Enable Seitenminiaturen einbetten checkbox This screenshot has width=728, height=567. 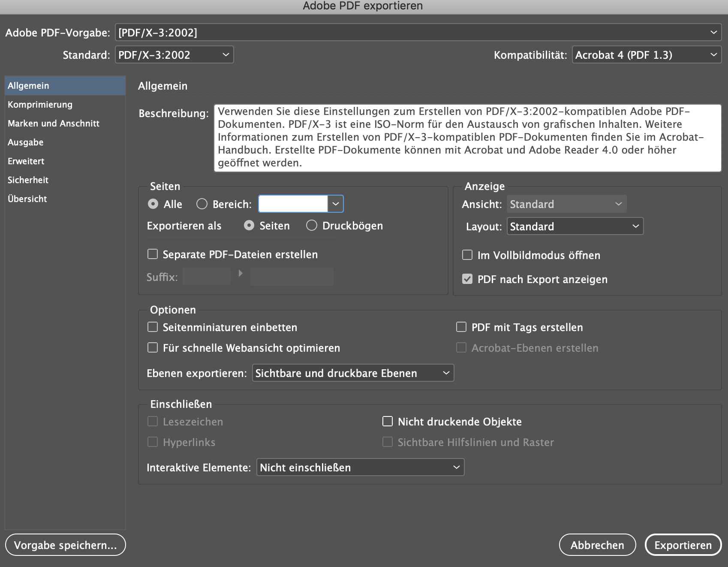click(x=153, y=327)
